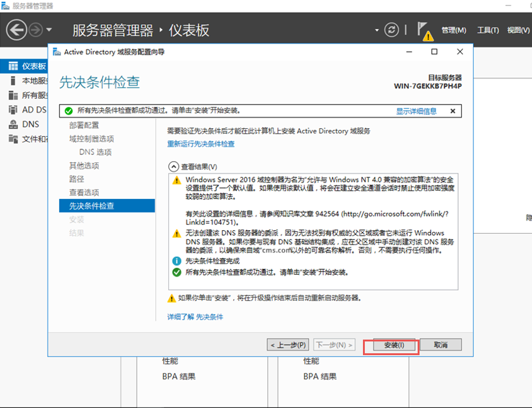Go to the 其他选项 wizard step

point(84,165)
